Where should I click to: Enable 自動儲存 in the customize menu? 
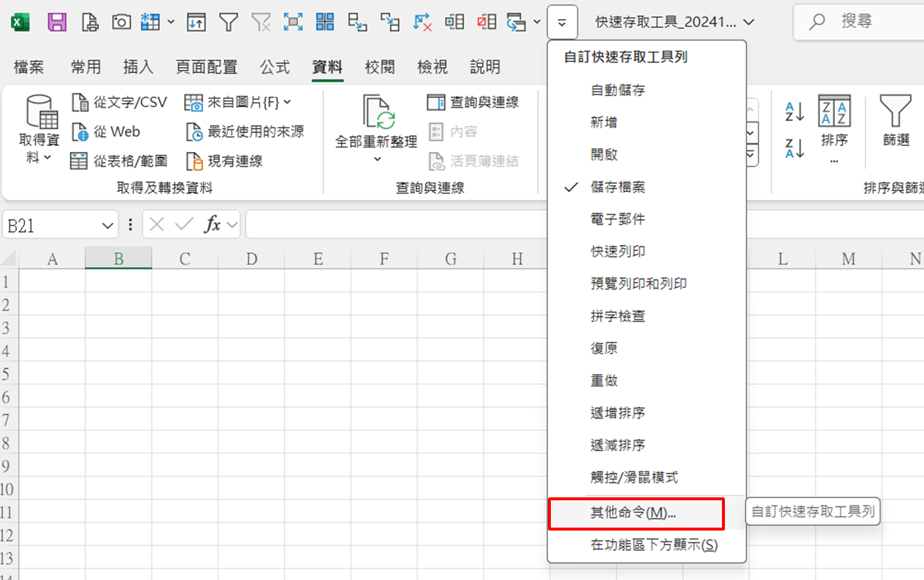[x=618, y=90]
